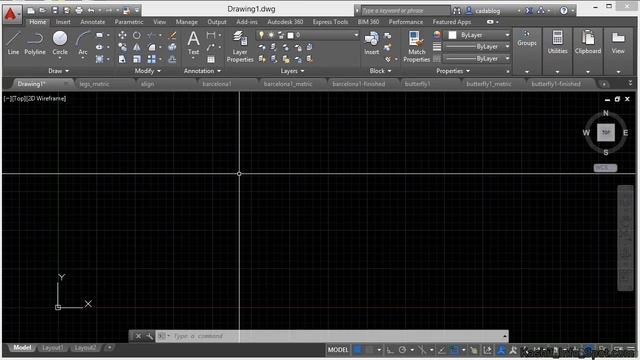Click the Array tool in Modify panel
This screenshot has width=640, height=360.
point(152,59)
